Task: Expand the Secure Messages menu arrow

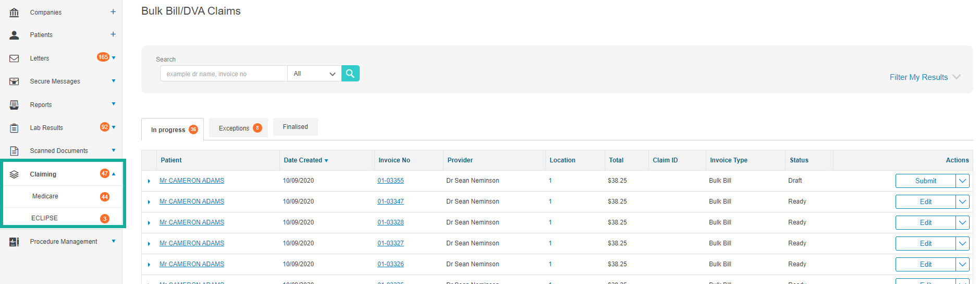Action: point(114,81)
